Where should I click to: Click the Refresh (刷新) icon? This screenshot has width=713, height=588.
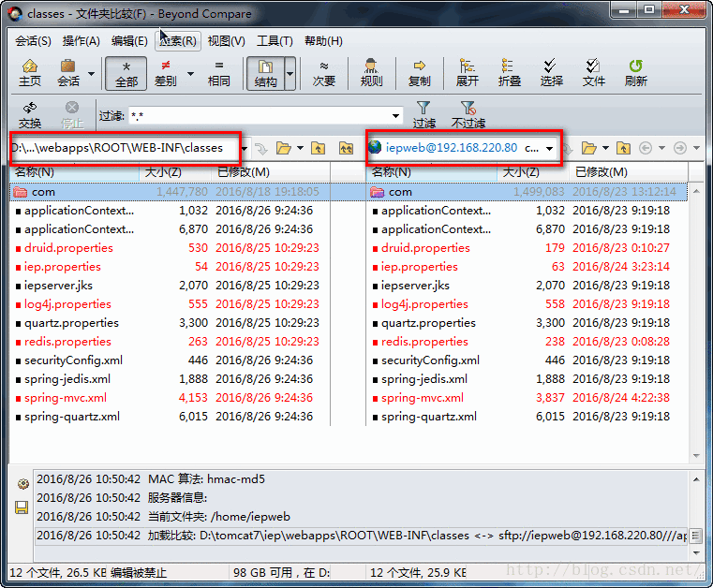click(x=635, y=73)
